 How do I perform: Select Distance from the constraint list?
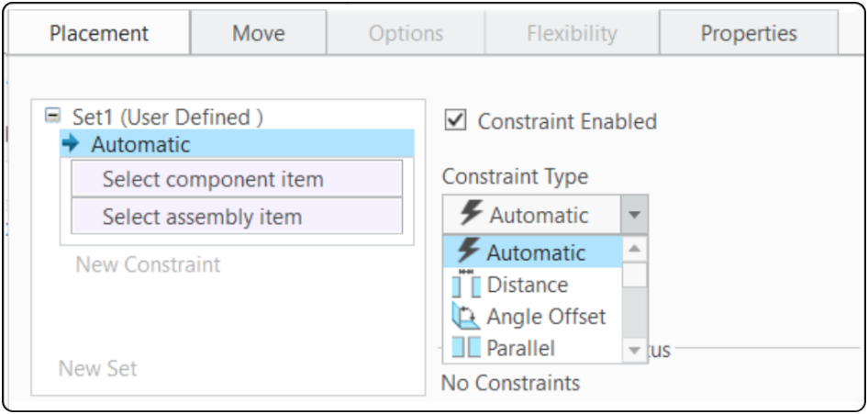pyautogui.click(x=527, y=285)
